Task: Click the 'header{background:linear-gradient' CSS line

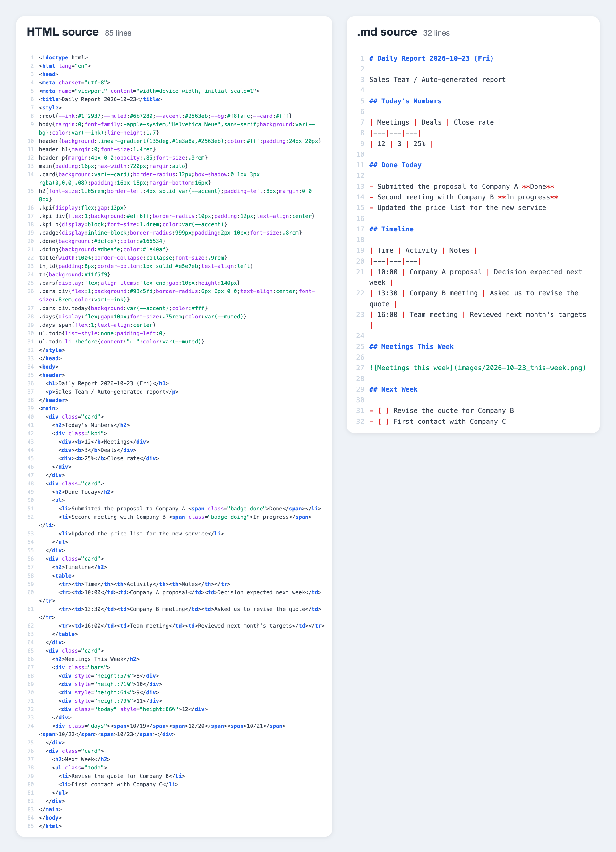Action: point(180,141)
